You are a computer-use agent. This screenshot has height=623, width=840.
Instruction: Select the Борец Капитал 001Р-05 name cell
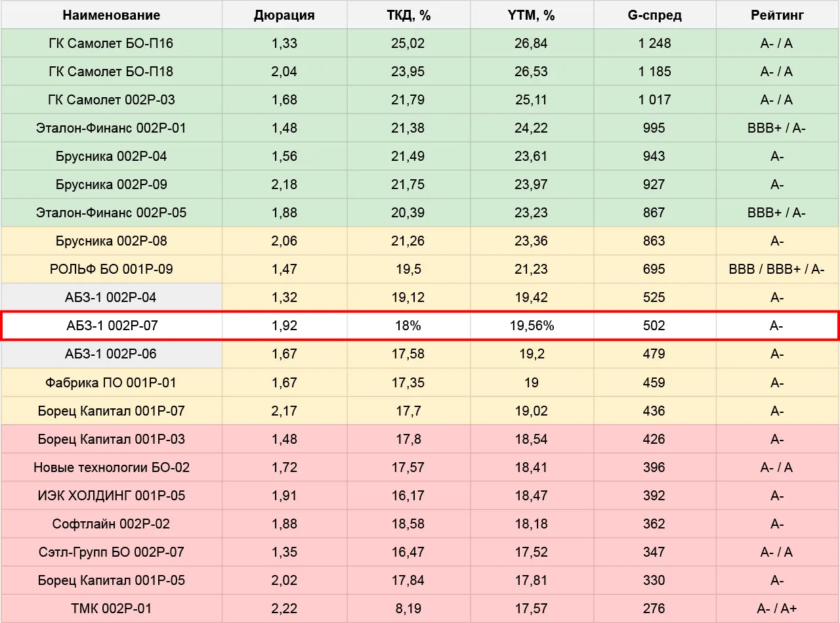(112, 580)
